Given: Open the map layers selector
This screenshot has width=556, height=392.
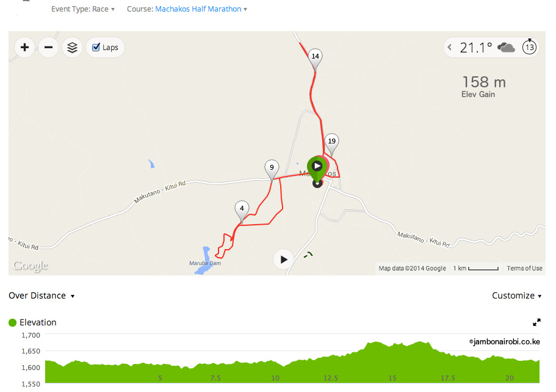Looking at the screenshot, I should click(x=73, y=47).
